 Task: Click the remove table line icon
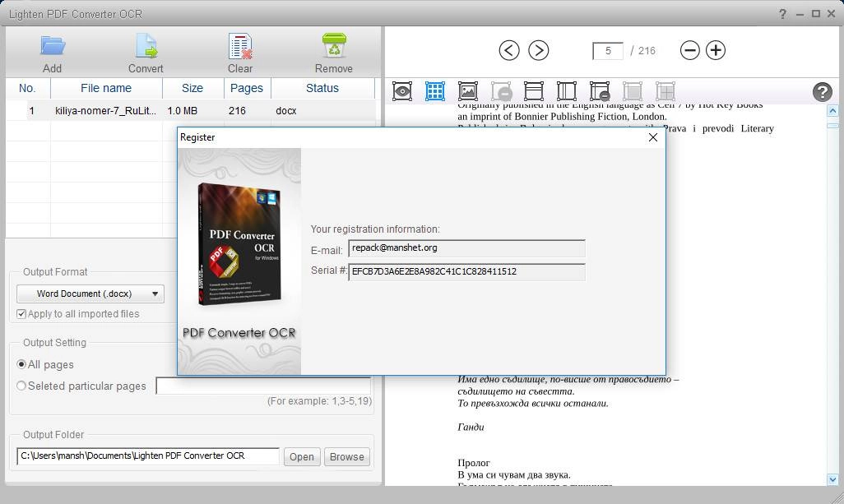coord(600,91)
